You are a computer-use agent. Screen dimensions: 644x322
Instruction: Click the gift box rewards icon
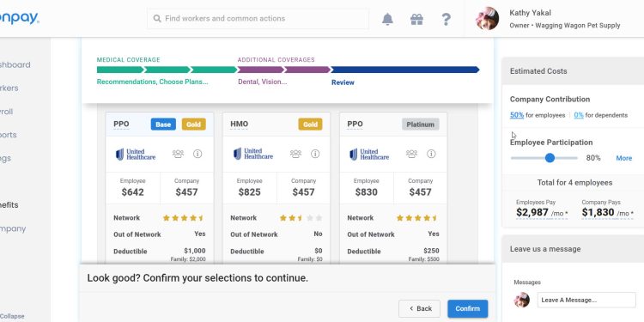pyautogui.click(x=416, y=19)
